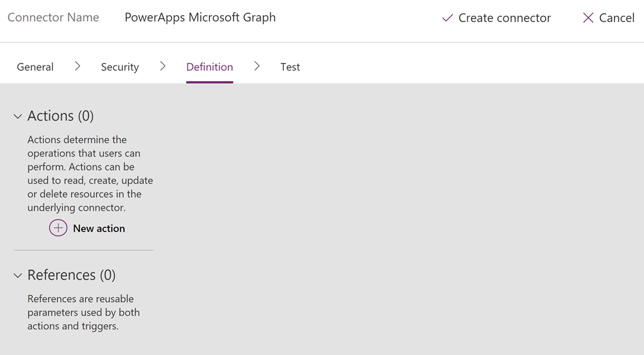644x355 pixels.
Task: Add a New action label
Action: coord(99,228)
